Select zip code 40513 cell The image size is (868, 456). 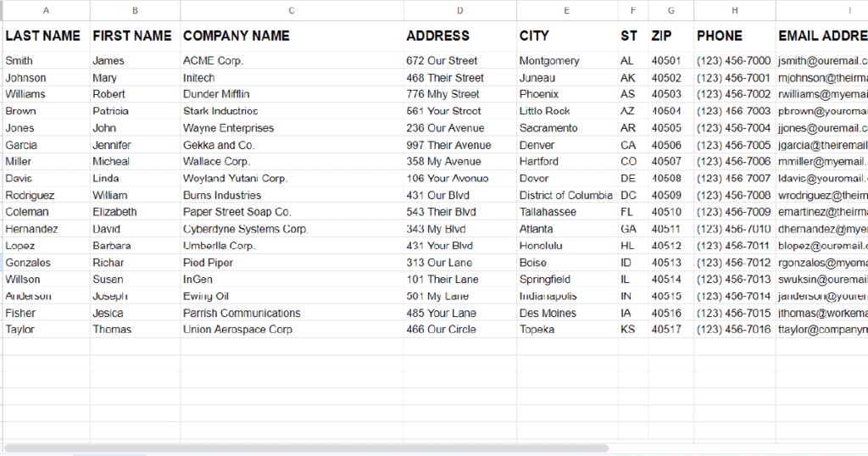click(671, 263)
